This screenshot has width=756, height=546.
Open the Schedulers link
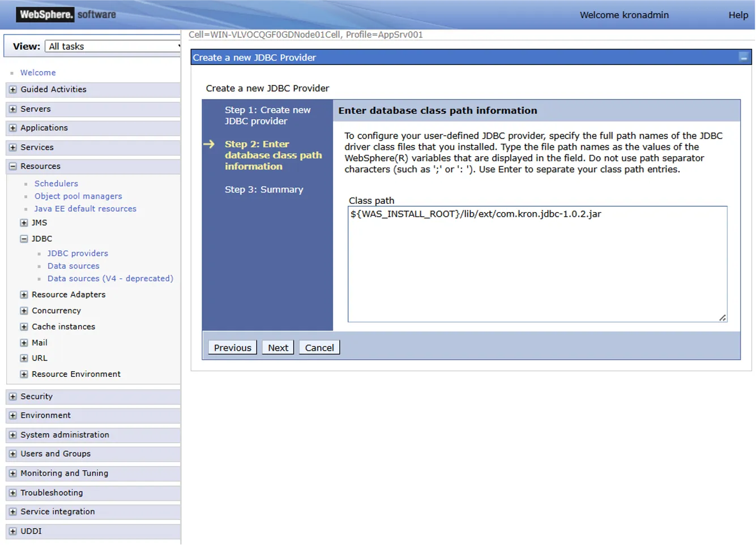pos(56,184)
